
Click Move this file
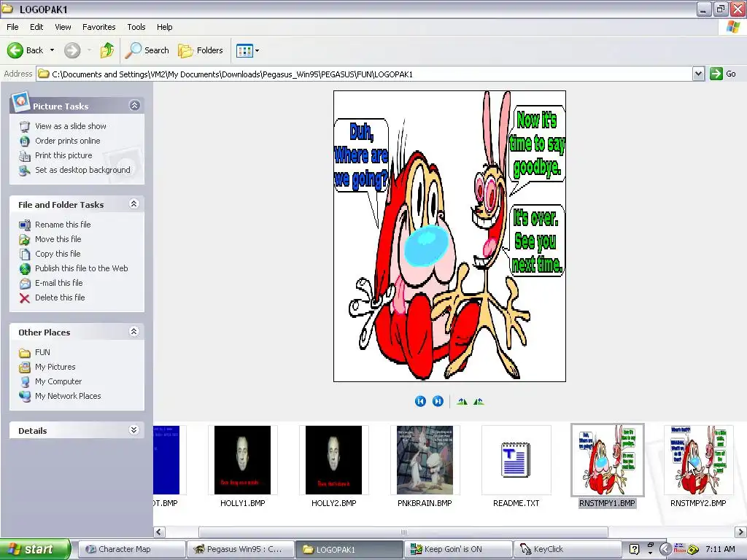tap(58, 239)
